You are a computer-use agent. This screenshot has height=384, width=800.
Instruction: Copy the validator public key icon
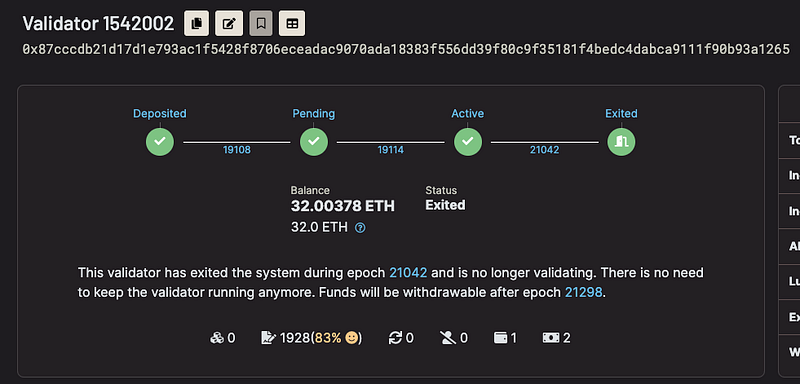196,23
